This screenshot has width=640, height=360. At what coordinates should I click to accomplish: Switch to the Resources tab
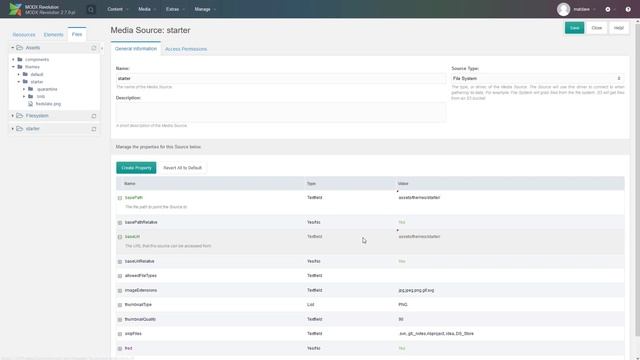tap(24, 35)
